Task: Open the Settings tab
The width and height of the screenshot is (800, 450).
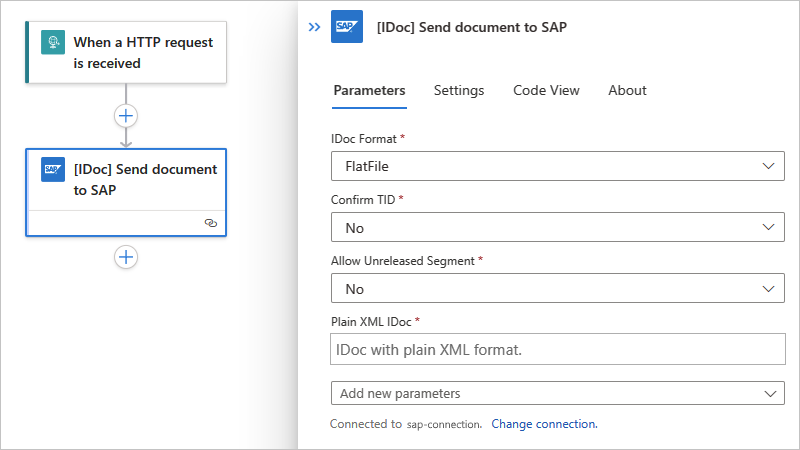Action: 459,90
